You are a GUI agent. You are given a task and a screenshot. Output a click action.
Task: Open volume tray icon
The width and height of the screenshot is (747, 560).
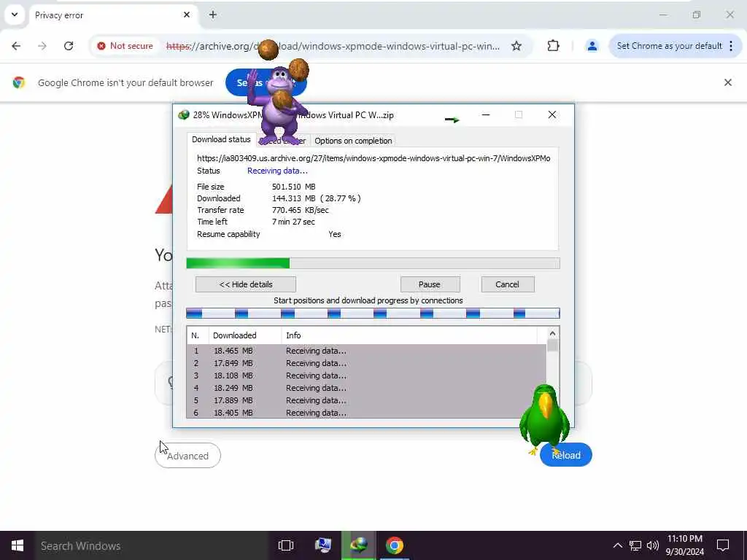coord(653,545)
